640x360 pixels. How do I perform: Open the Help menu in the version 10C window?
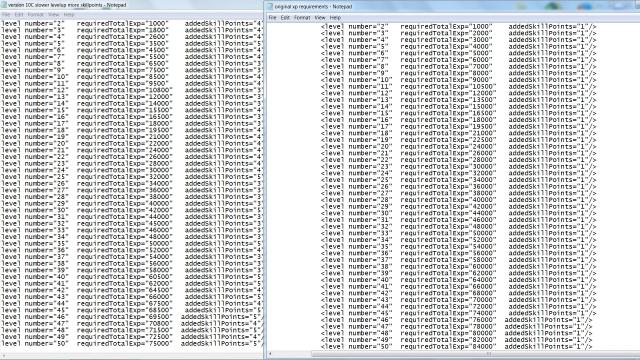[69, 14]
